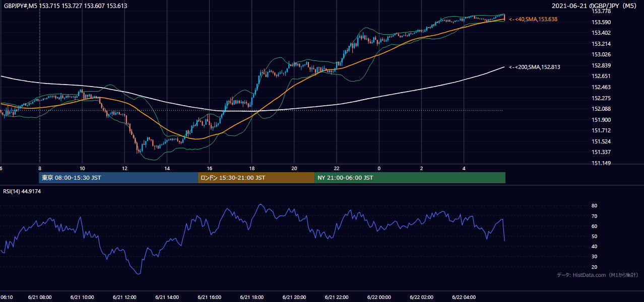Click RSI scale value 80
This screenshot has height=302, width=644.
pyautogui.click(x=594, y=206)
